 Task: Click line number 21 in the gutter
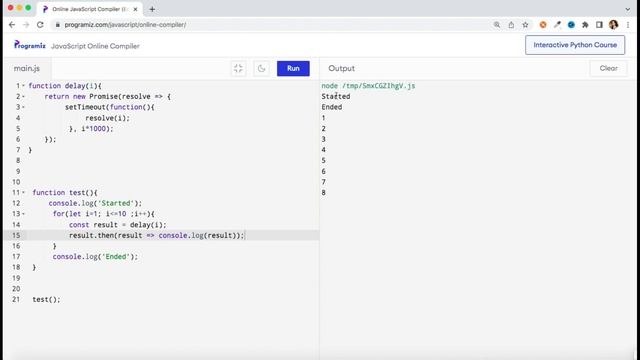click(x=16, y=299)
